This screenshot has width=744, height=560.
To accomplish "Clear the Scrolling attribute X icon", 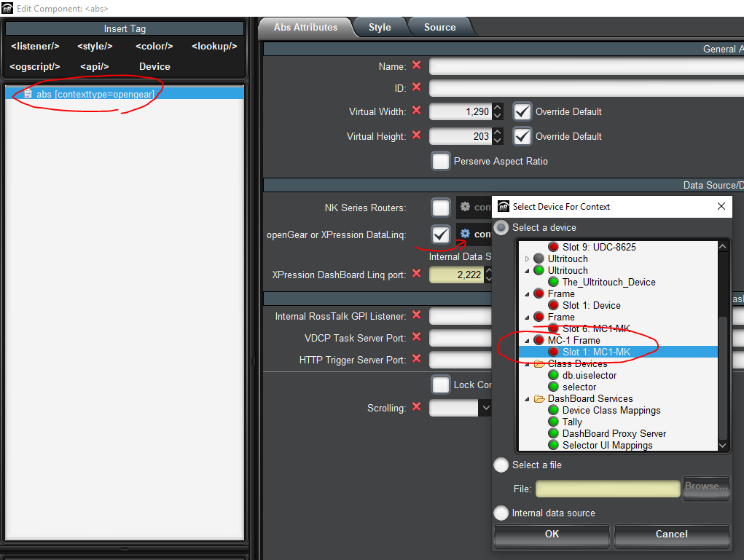I will 417,407.
